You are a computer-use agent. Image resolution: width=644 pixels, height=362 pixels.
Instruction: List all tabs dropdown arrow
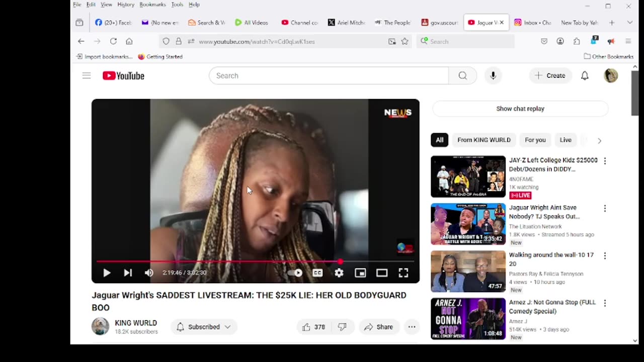[629, 23]
